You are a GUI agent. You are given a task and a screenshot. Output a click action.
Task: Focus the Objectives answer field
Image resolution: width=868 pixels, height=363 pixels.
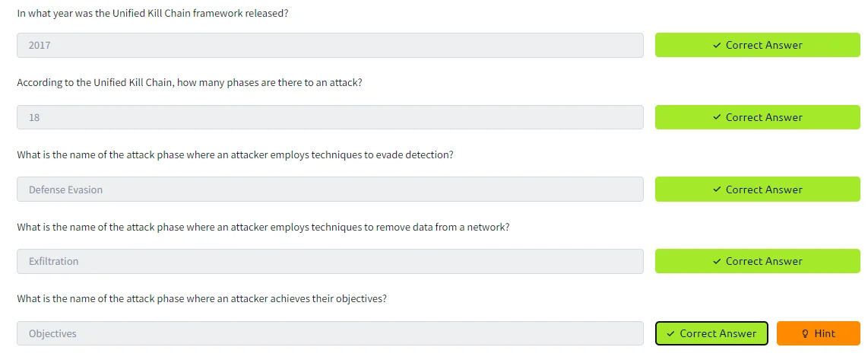pos(330,333)
